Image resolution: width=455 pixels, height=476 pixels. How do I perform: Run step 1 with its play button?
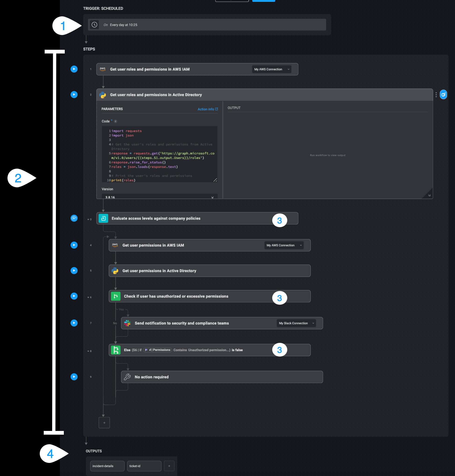tap(74, 69)
